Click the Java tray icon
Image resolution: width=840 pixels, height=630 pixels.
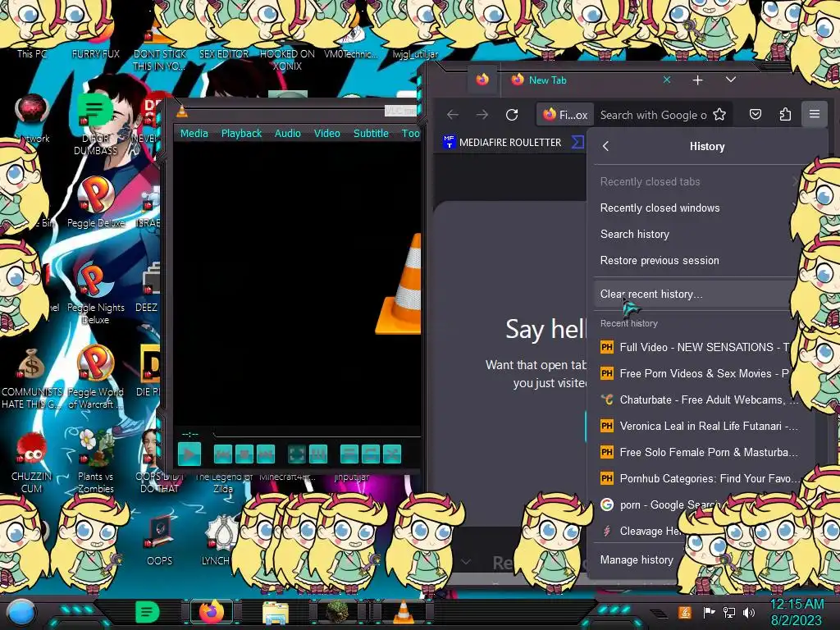pos(685,612)
